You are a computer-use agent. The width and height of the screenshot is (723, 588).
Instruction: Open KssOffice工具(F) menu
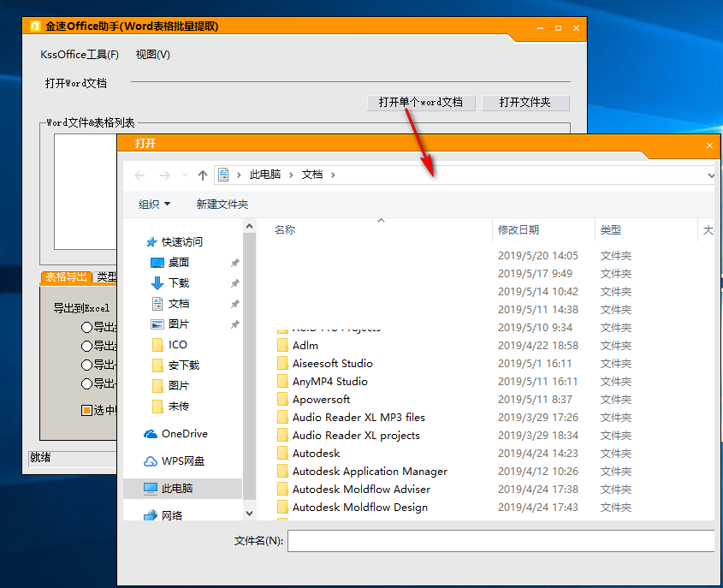80,55
